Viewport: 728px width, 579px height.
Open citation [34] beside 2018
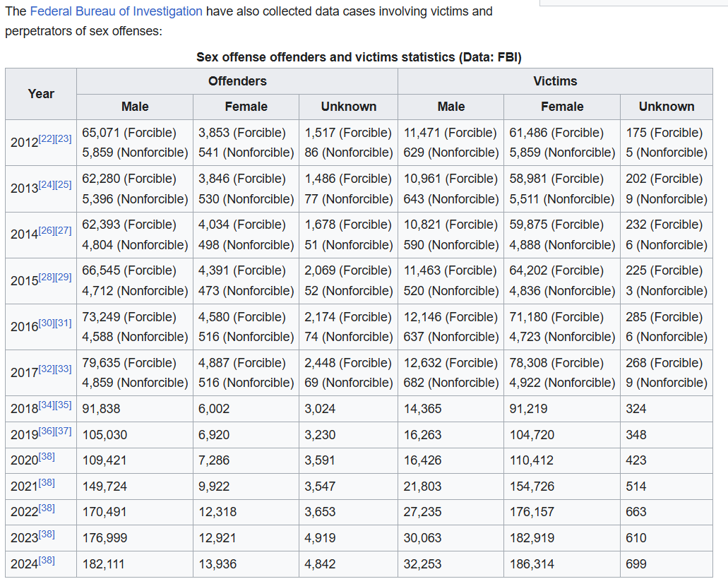point(47,405)
